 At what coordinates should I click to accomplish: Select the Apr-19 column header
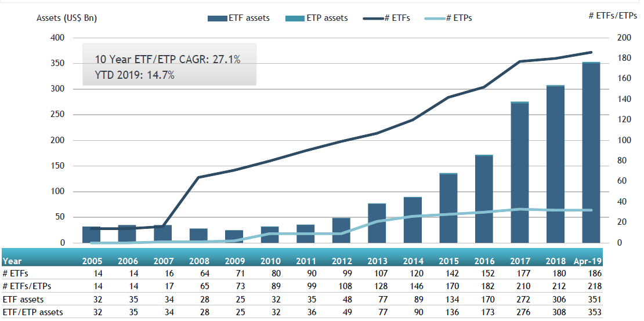click(587, 261)
